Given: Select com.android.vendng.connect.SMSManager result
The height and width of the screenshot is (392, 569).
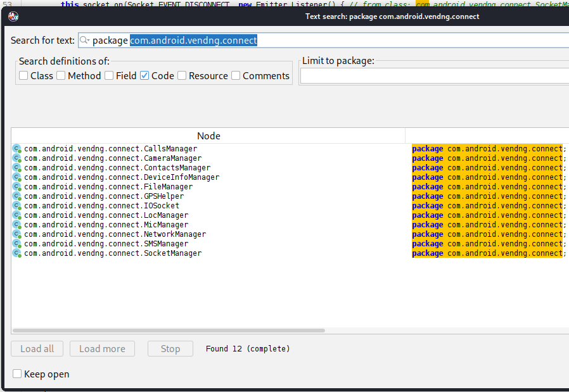Looking at the screenshot, I should (x=106, y=244).
